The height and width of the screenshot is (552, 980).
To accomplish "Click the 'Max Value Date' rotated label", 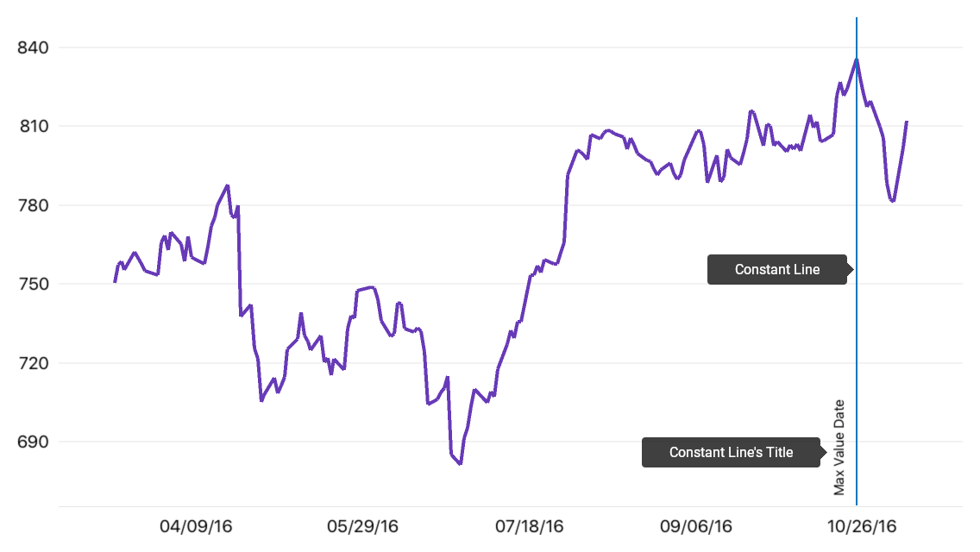I will tap(839, 448).
